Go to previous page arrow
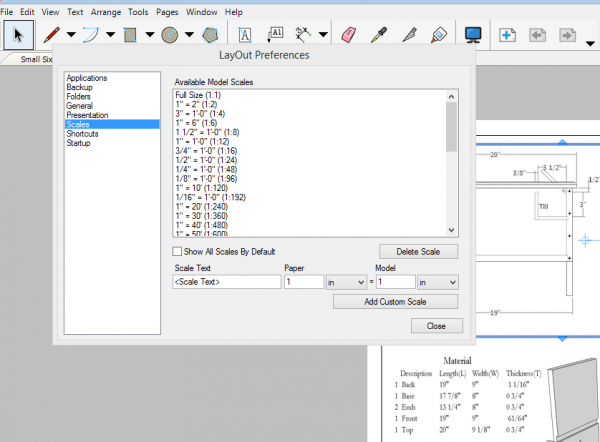Viewport: 600px width, 442px height. pyautogui.click(x=537, y=35)
